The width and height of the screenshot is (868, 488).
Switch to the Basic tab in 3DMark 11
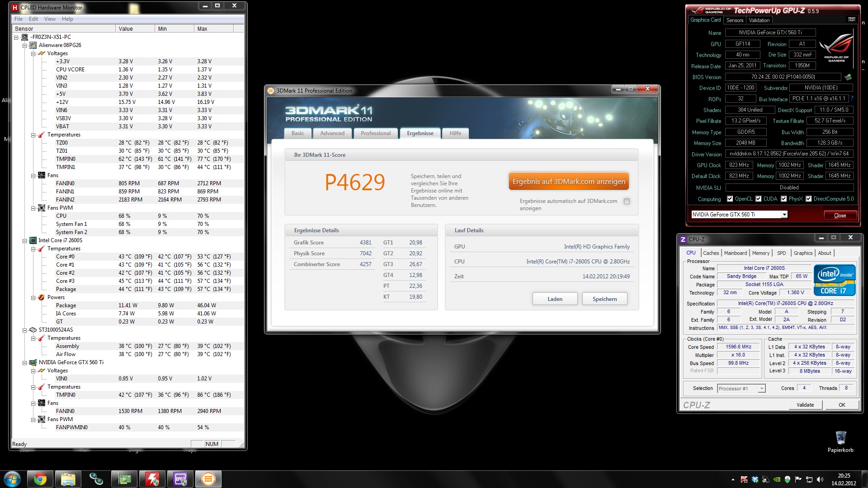[x=298, y=133]
